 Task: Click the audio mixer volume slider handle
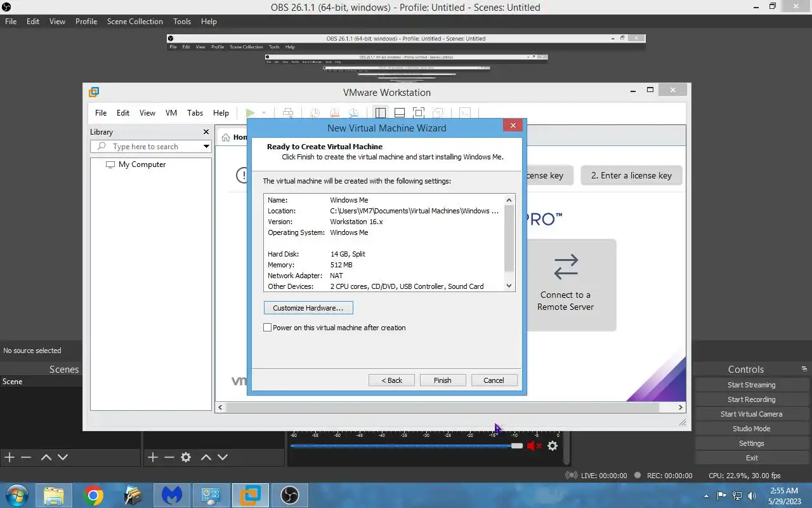517,446
